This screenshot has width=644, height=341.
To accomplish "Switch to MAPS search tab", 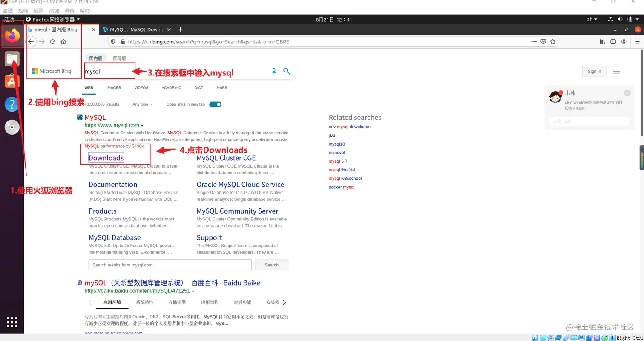I will pyautogui.click(x=222, y=88).
